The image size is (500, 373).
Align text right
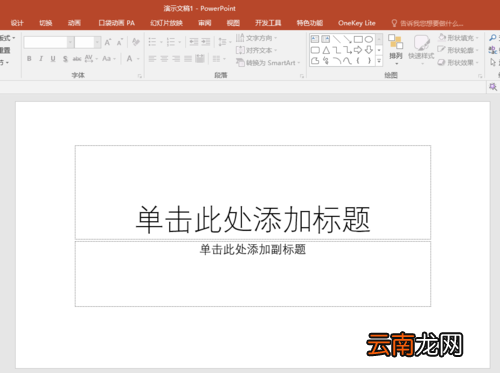click(176, 59)
